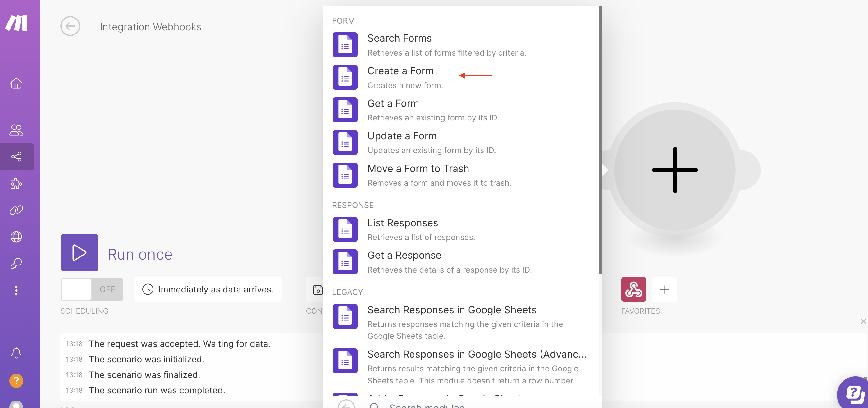The width and height of the screenshot is (868, 408).
Task: Click the Webhooks favorite module icon
Action: pos(633,289)
